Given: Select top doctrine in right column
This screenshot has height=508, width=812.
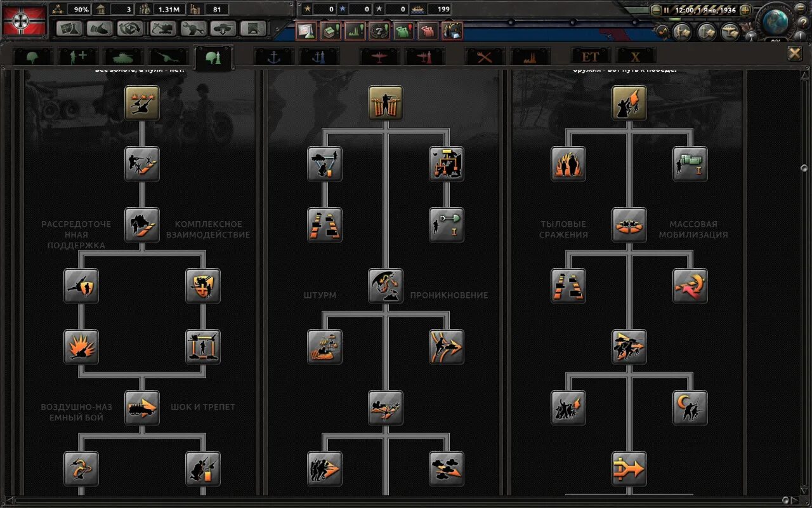Looking at the screenshot, I should click(x=629, y=103).
